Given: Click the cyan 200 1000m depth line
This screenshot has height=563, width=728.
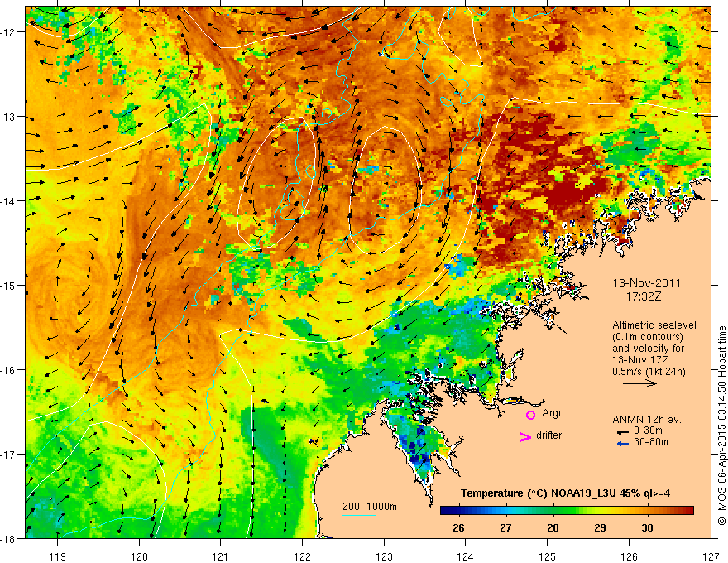Looking at the screenshot, I should point(359,515).
